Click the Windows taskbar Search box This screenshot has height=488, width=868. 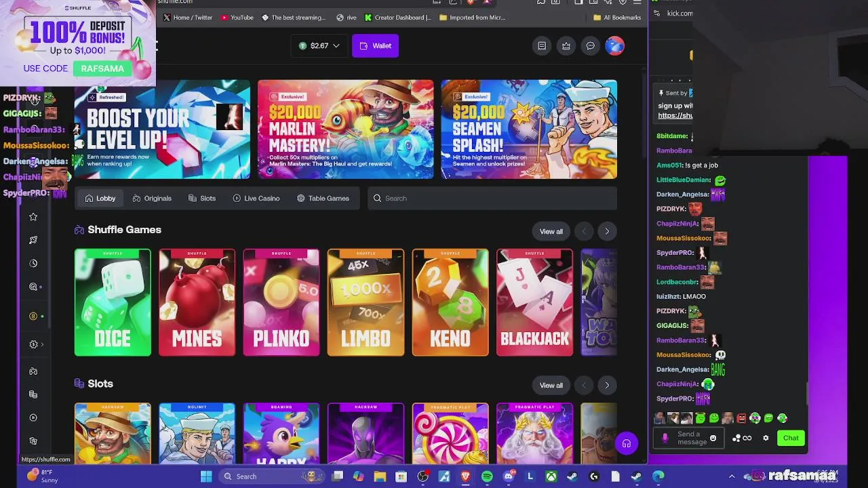coord(273,476)
